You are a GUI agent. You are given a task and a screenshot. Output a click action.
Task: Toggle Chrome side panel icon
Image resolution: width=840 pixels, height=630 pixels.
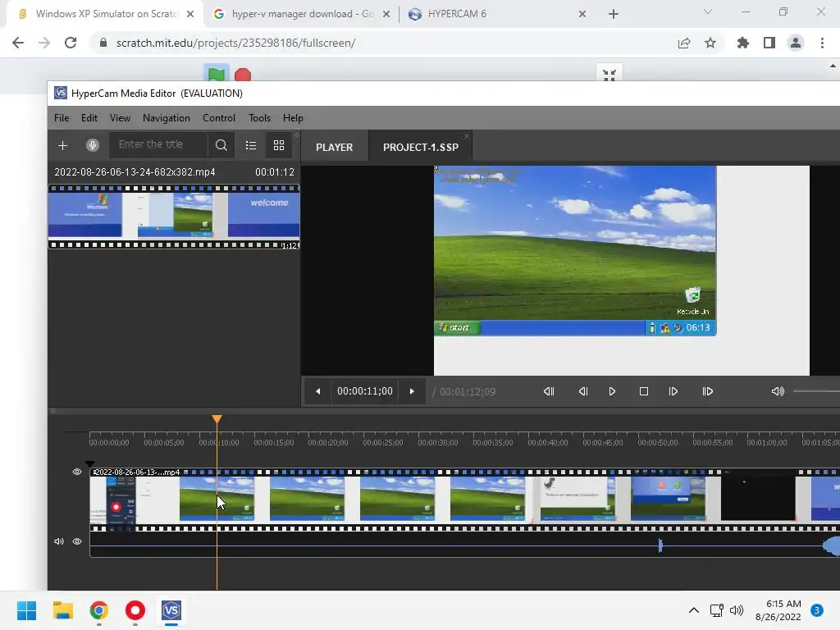coord(769,43)
